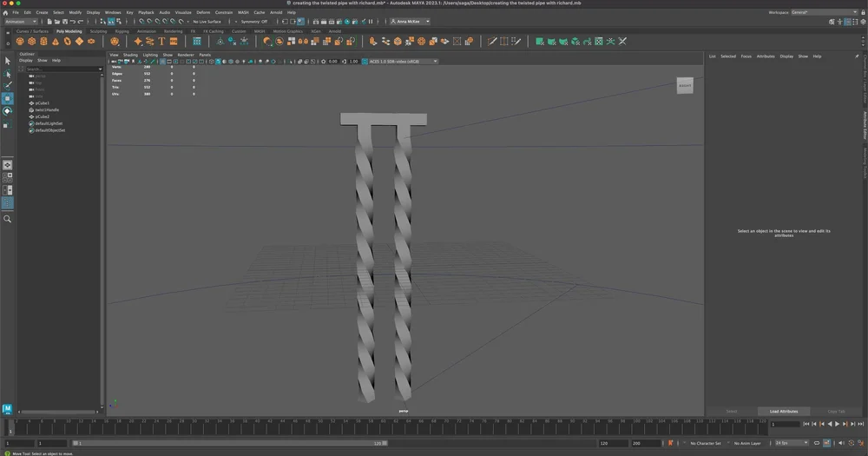Image resolution: width=868 pixels, height=456 pixels.
Task: Click the Load Attributes button
Action: 783,411
